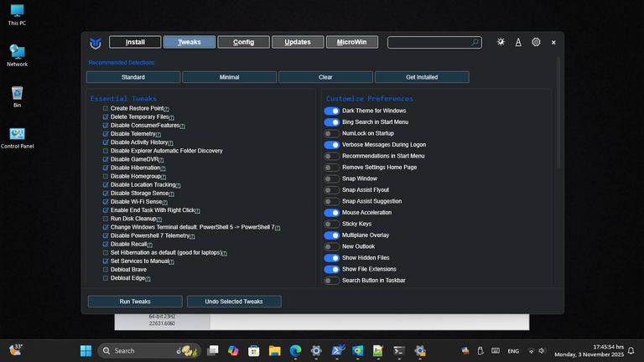Uncheck Disable Recall
Screen dimensions: 644x362
(106, 244)
